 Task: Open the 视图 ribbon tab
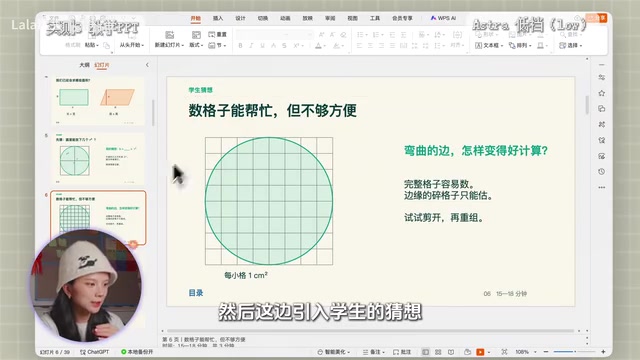(353, 18)
